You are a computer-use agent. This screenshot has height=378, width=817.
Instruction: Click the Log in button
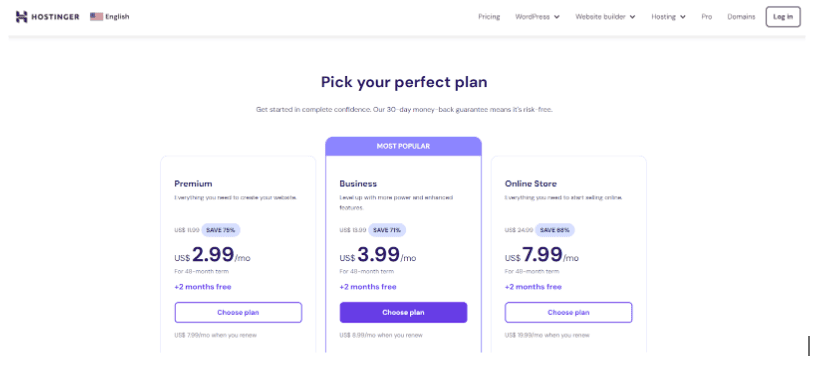(783, 17)
